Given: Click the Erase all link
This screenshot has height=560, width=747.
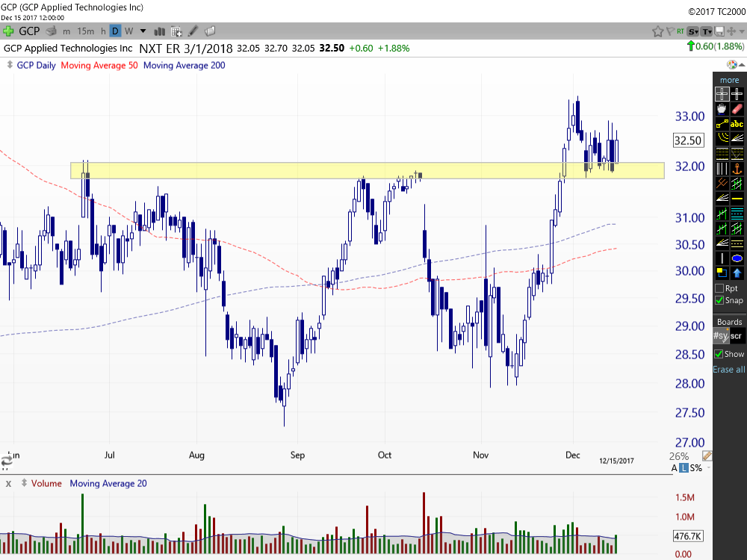Looking at the screenshot, I should pyautogui.click(x=728, y=370).
